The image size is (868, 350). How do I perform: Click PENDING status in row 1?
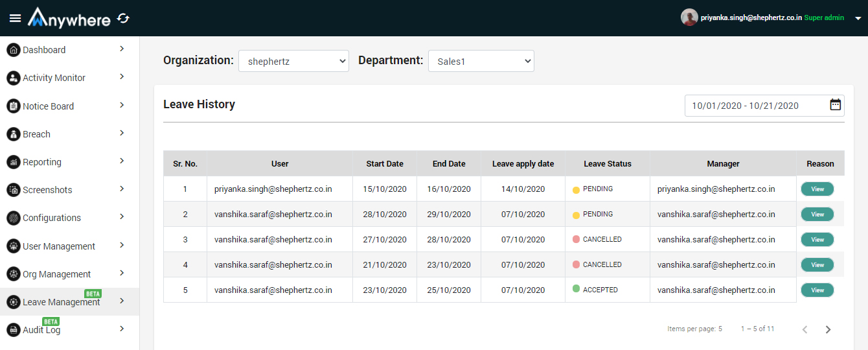pos(598,189)
